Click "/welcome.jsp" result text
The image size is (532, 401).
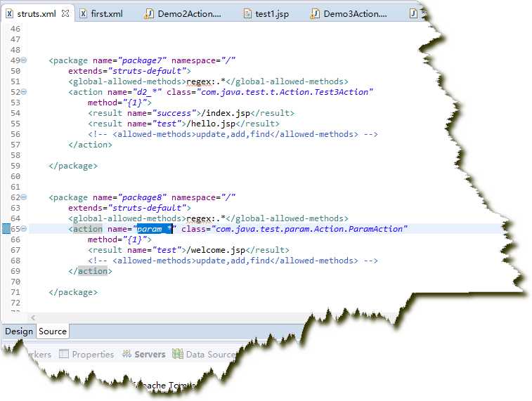coord(216,250)
